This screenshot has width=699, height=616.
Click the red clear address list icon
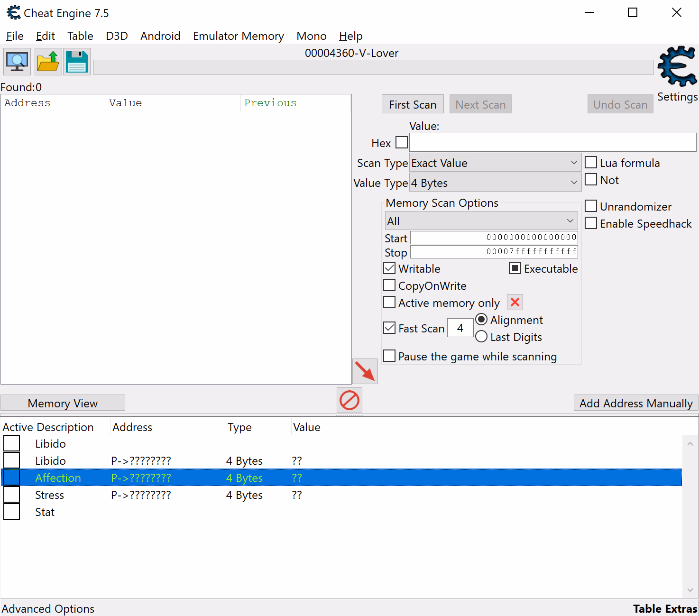tap(349, 400)
